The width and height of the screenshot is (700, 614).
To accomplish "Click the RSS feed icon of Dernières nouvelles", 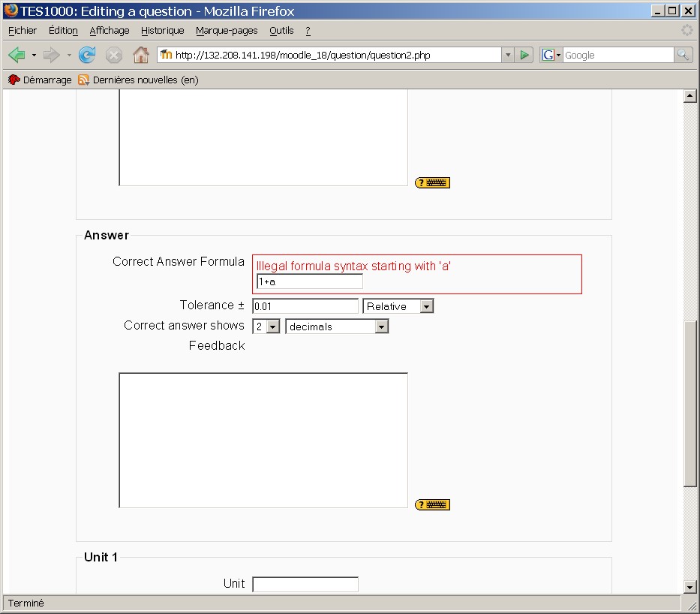I will point(83,80).
